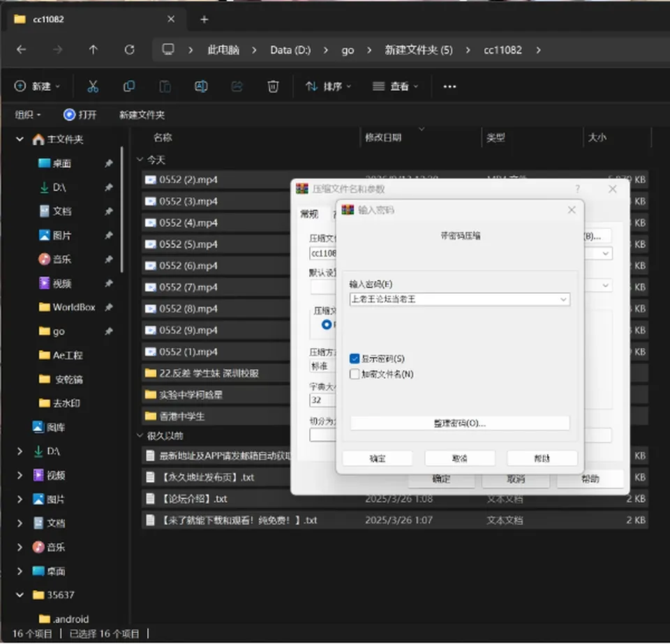The width and height of the screenshot is (670, 644).
Task: Select 0552 (5).mp4 file
Action: coord(188,244)
